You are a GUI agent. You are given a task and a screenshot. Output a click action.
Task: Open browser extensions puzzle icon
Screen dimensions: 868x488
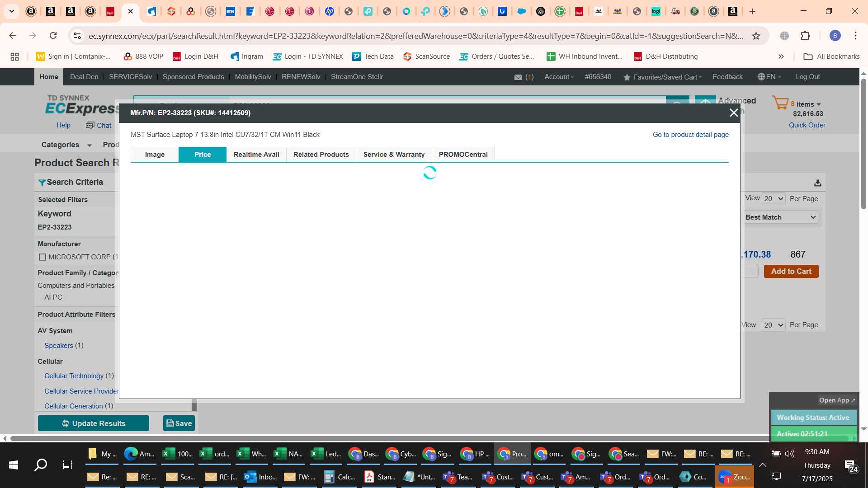(x=805, y=36)
